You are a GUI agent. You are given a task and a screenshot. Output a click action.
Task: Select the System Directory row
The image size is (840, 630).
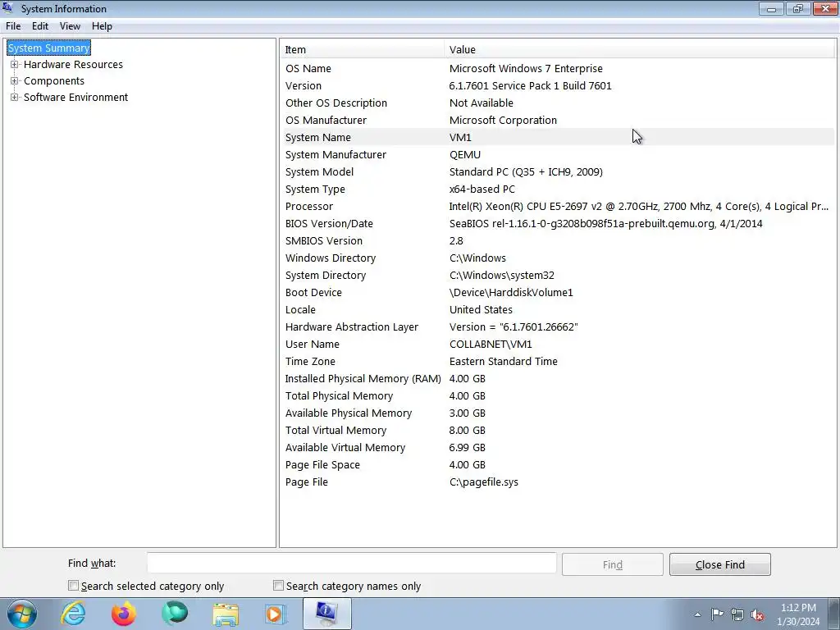tap(558, 275)
